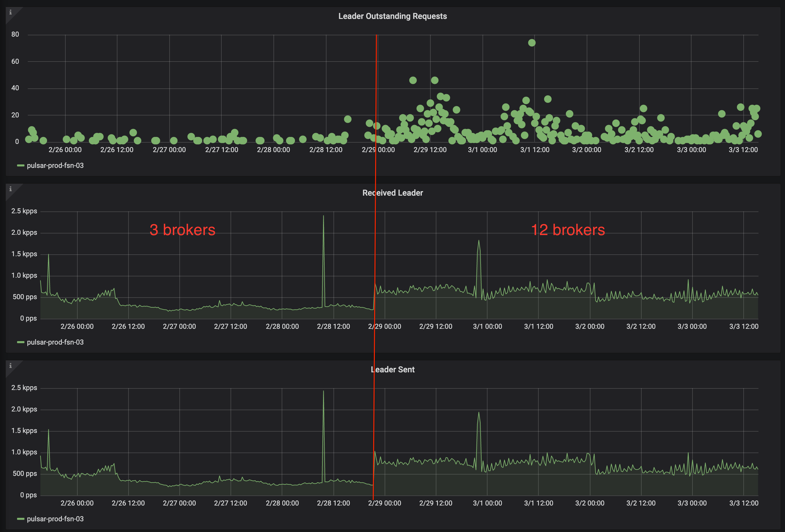Viewport: 785px width, 532px height.
Task: Click the highest outlier dot near 3/1 12:00
Action: (x=532, y=43)
